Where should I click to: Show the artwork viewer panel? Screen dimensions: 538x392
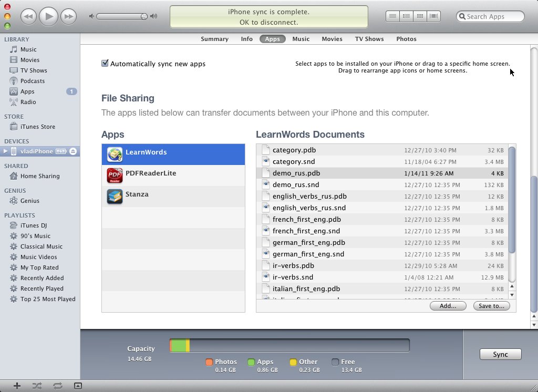click(78, 386)
